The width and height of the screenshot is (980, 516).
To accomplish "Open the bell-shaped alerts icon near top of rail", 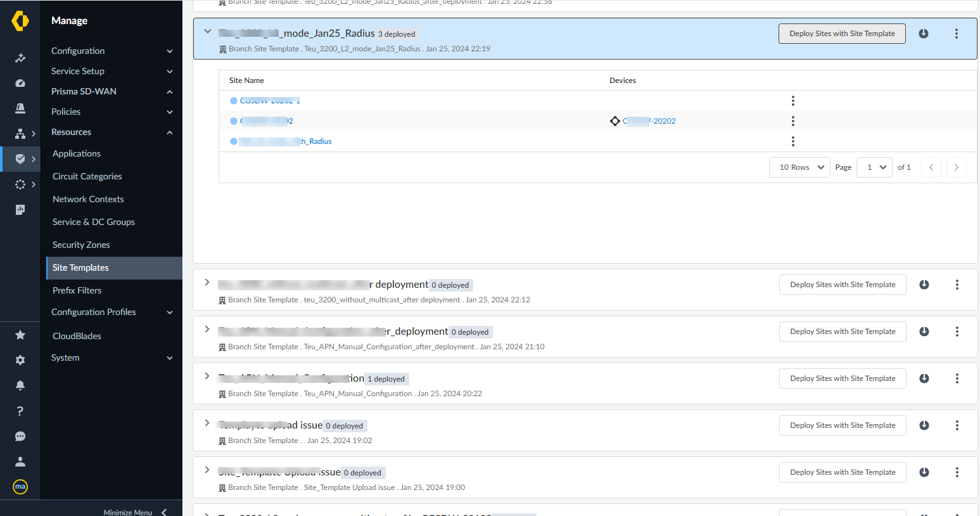I will 20,108.
